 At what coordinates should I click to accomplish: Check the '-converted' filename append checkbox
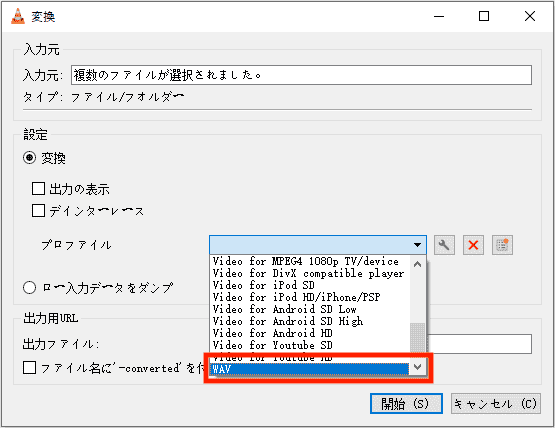[x=29, y=367]
